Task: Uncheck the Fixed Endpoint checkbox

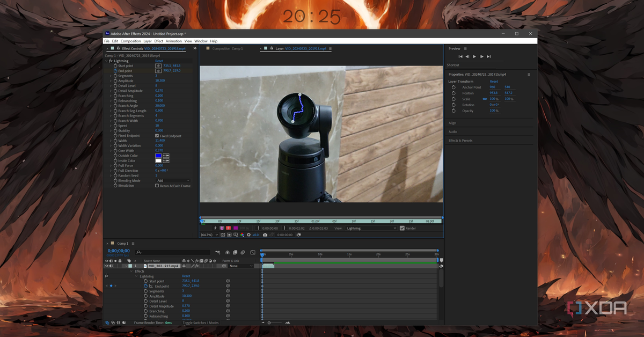Action: pos(157,136)
